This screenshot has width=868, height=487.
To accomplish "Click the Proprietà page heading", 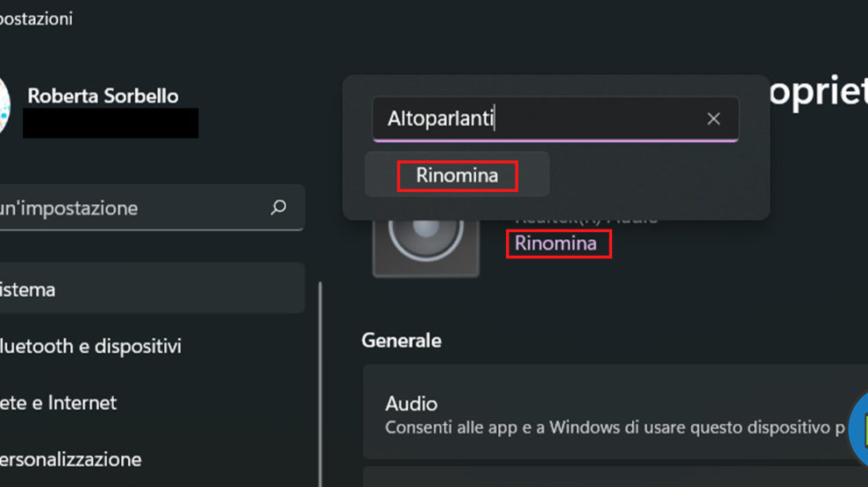I will (x=815, y=93).
